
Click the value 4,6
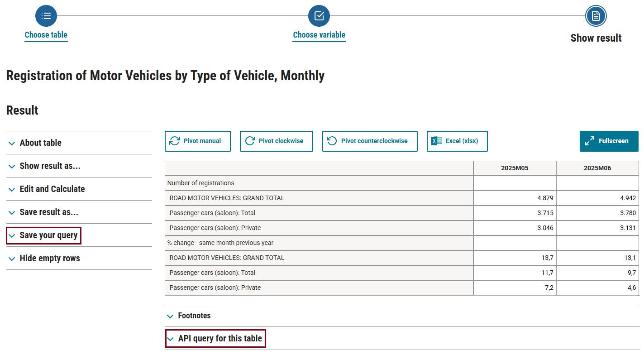coord(632,288)
